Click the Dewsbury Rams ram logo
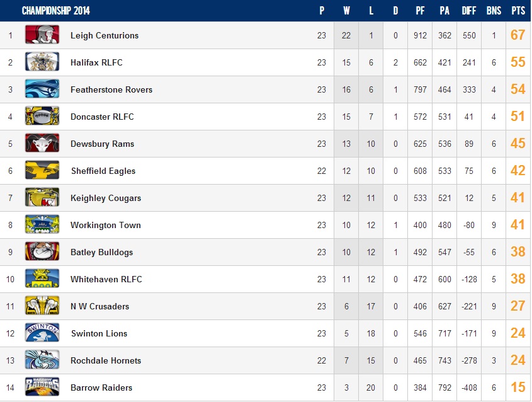 pos(42,144)
